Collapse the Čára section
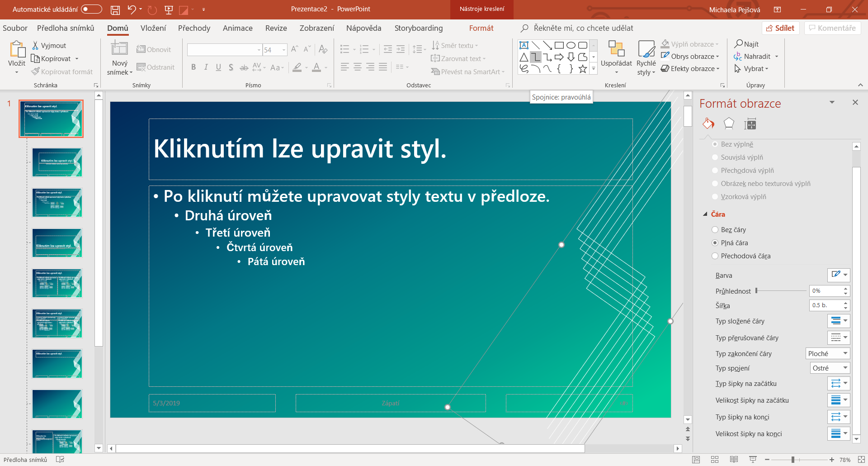 705,214
